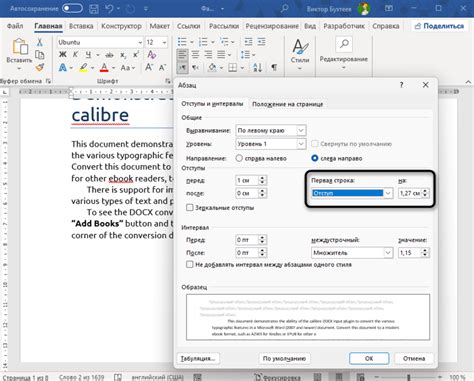Open the Первая строка Отступ dropdown
This screenshot has width=474, height=381.
(352, 193)
